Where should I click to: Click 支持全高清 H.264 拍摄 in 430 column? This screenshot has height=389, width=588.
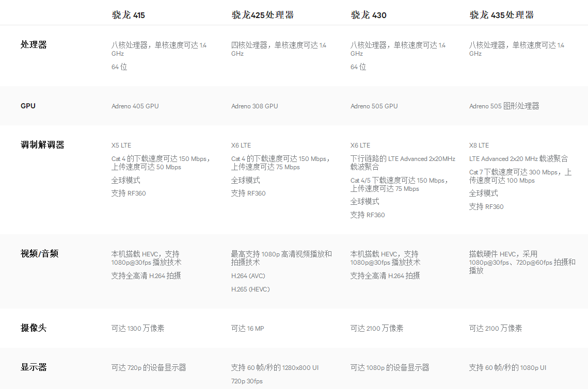click(x=385, y=276)
